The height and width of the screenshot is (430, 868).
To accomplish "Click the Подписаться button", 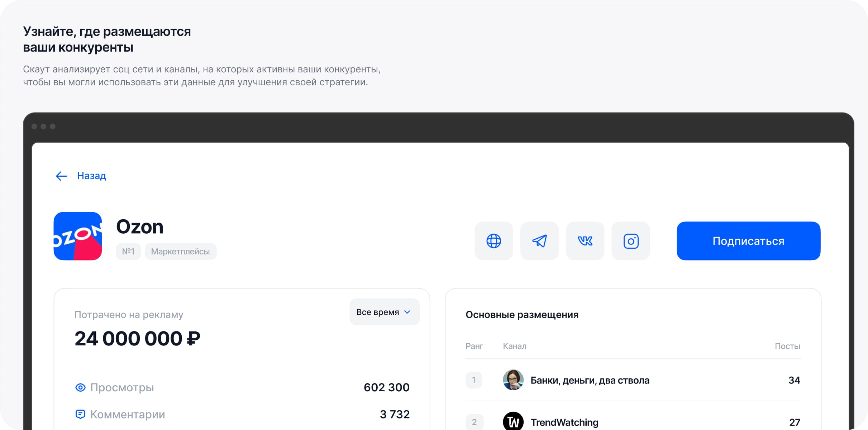I will (x=748, y=241).
